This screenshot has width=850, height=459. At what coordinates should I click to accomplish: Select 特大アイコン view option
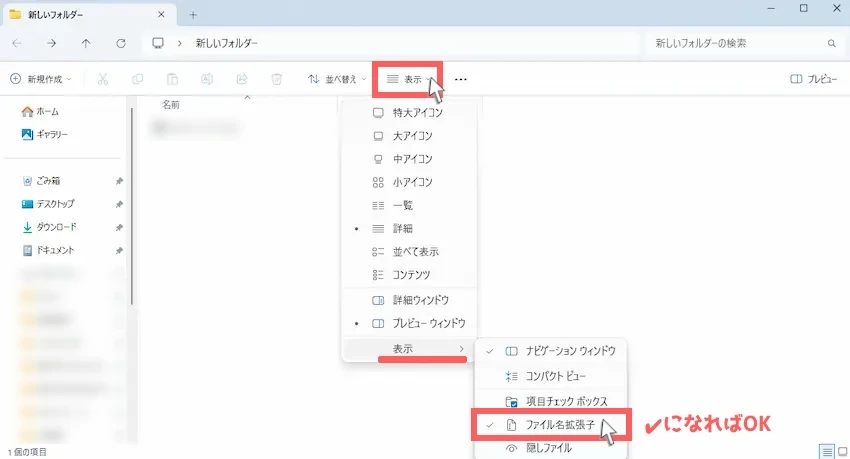click(x=409, y=113)
